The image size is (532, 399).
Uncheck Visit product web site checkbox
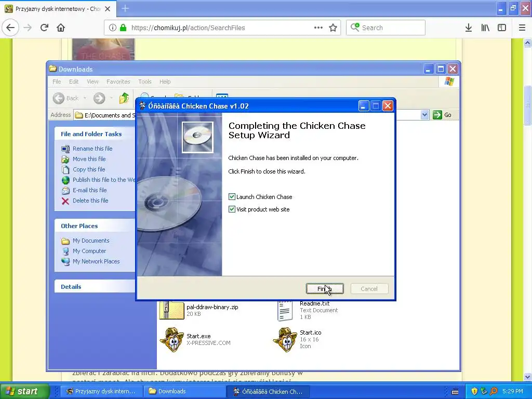tap(232, 209)
